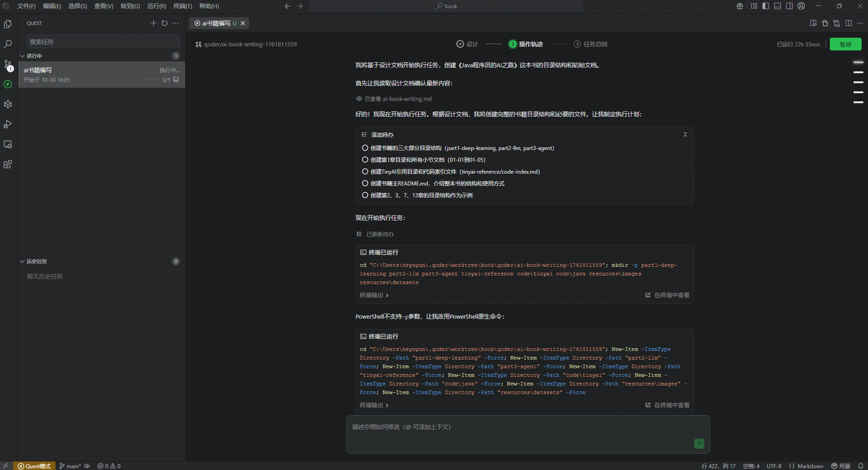Collapse the 历史任务 section
The width and height of the screenshot is (868, 470).
(x=22, y=261)
